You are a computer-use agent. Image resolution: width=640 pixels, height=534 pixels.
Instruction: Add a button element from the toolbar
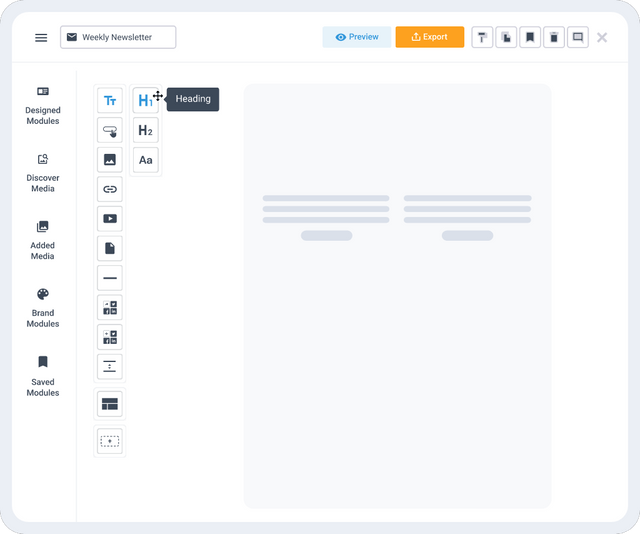click(110, 130)
